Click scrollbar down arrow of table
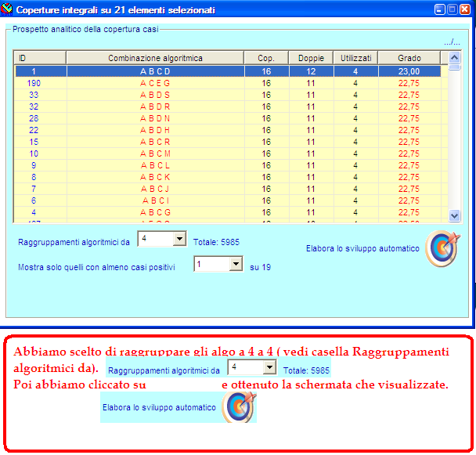Viewport: 476px width, 455px height. pyautogui.click(x=454, y=215)
